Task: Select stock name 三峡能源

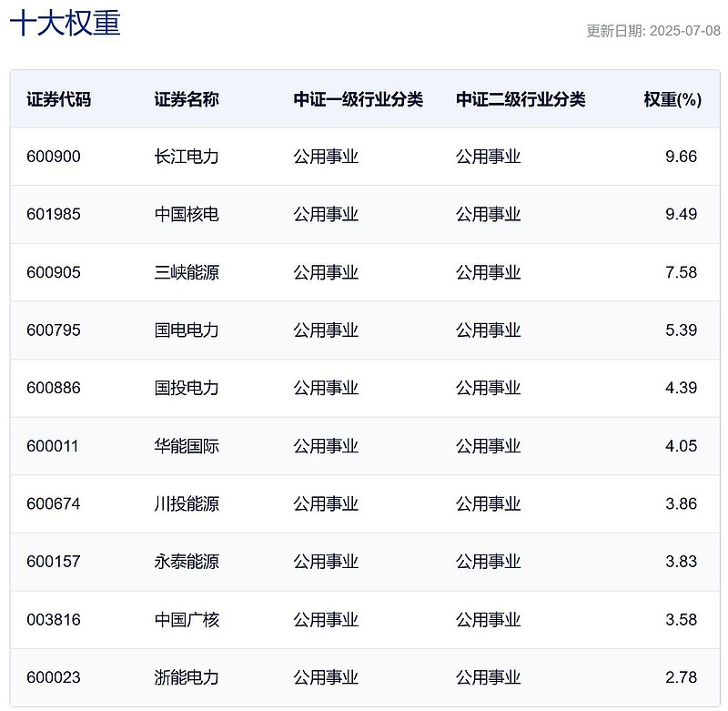Action: [187, 272]
